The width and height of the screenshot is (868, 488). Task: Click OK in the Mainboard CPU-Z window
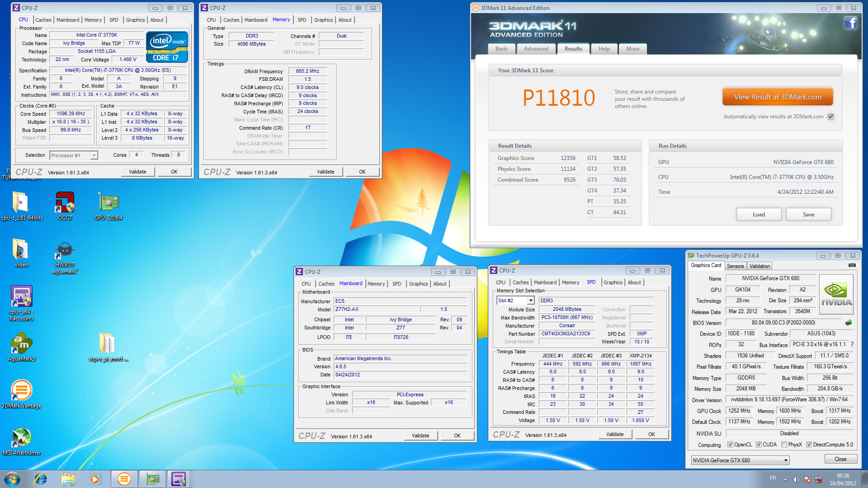(457, 436)
